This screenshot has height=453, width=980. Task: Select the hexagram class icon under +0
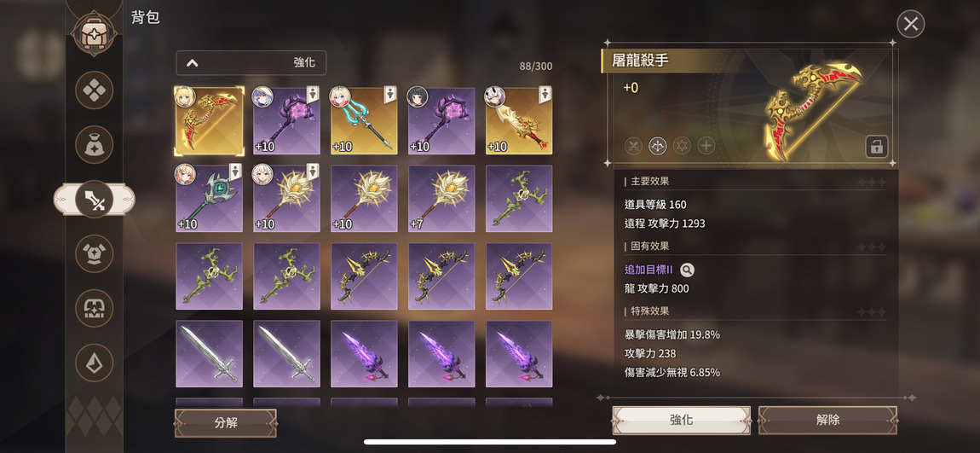tap(682, 146)
